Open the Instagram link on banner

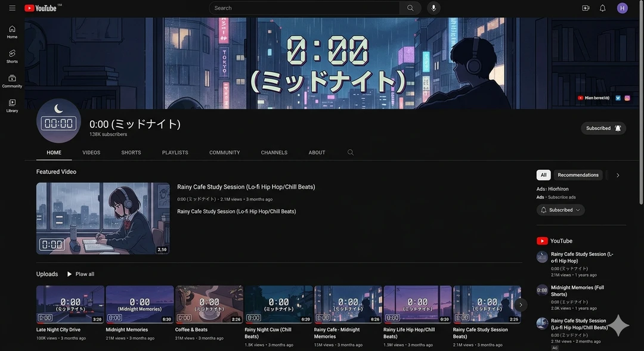[x=627, y=98]
